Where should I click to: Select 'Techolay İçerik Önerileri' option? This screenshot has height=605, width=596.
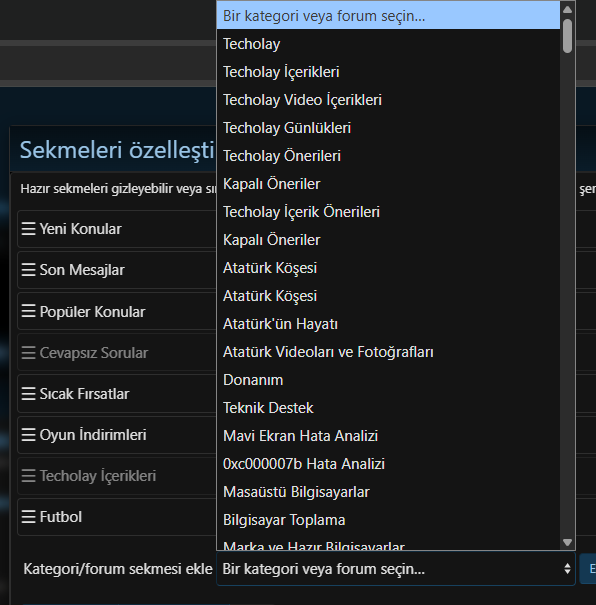(388, 212)
